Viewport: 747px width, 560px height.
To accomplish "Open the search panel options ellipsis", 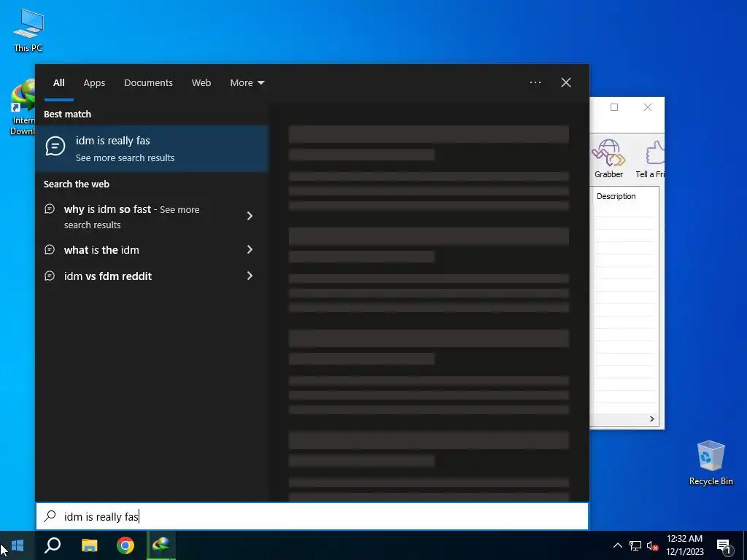I will (x=535, y=83).
